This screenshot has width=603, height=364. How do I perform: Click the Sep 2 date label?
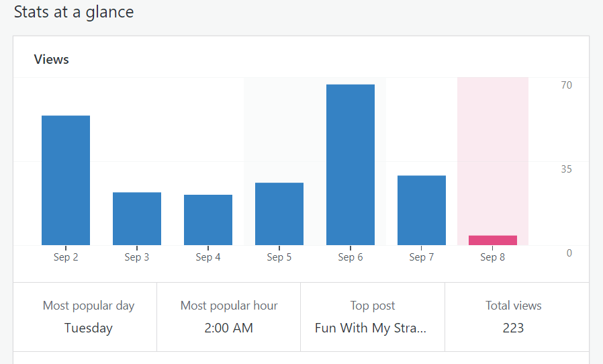66,257
